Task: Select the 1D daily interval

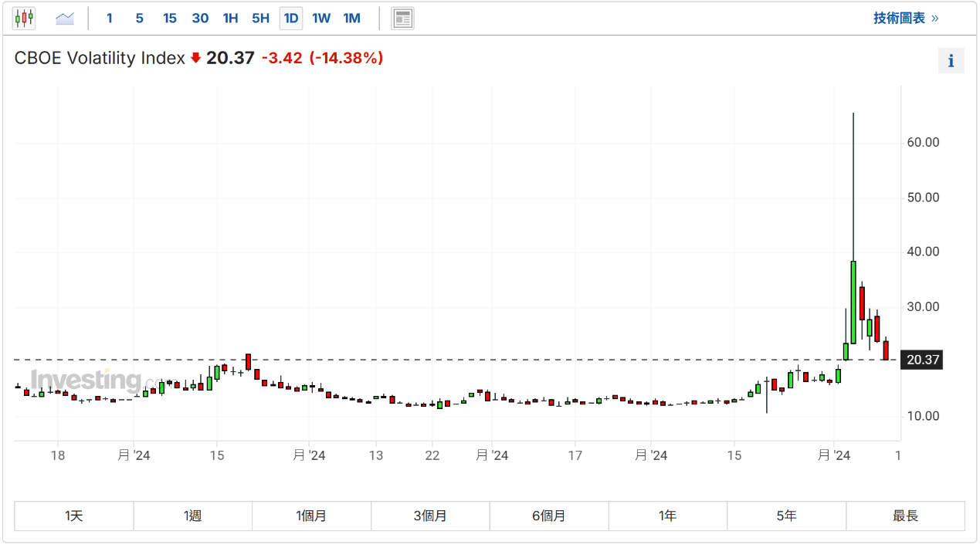Action: point(291,18)
